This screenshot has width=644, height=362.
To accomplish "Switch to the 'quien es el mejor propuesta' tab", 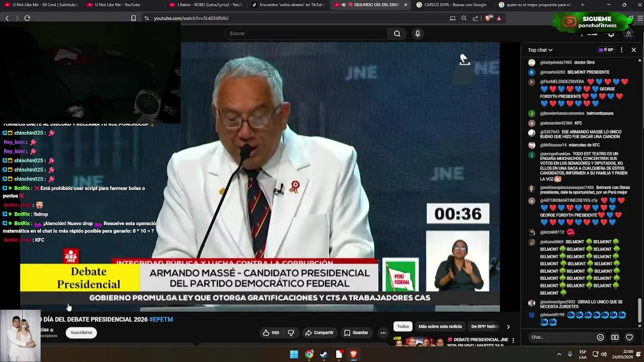I will pyautogui.click(x=535, y=5).
